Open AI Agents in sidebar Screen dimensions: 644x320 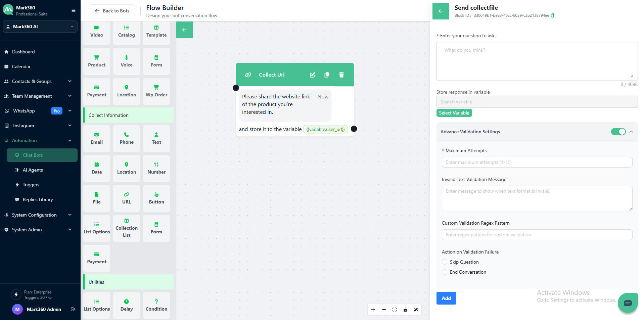click(33, 170)
